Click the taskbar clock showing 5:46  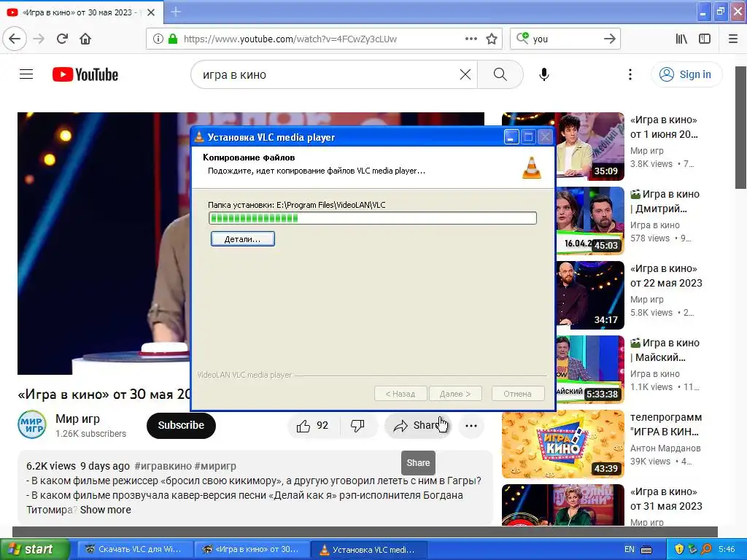tap(727, 550)
